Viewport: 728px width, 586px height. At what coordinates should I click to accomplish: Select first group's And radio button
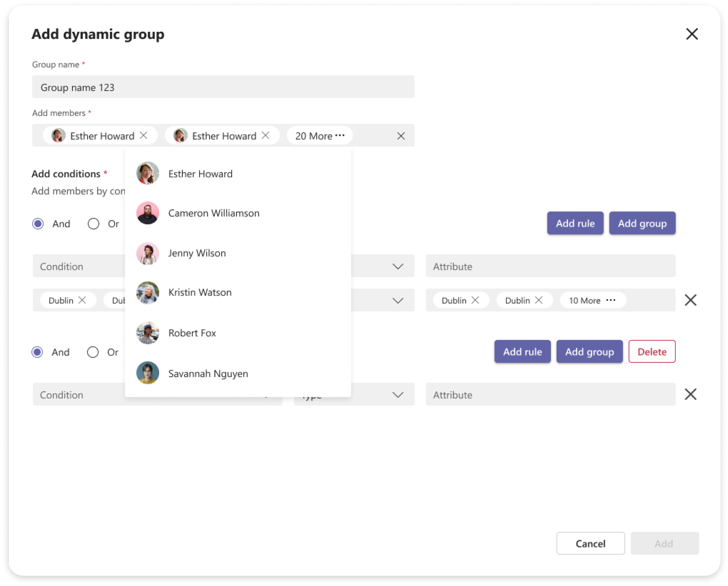(x=38, y=224)
